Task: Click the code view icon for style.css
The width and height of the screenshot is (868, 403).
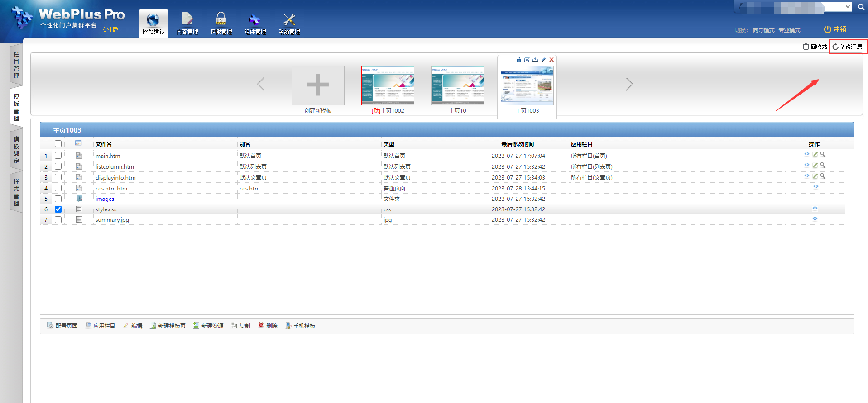Action: 815,209
